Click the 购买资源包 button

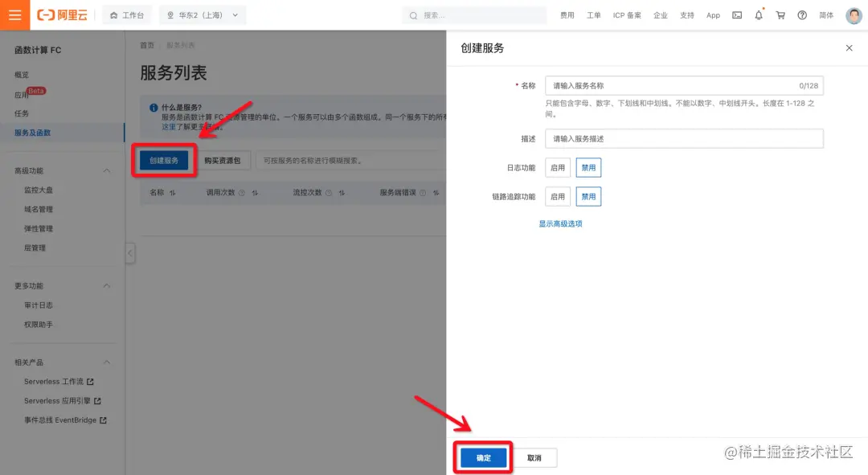point(222,161)
